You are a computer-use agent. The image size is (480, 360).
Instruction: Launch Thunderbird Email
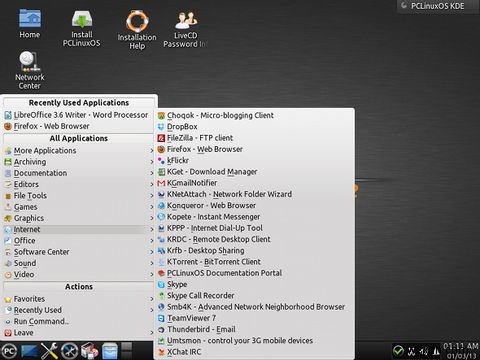pyautogui.click(x=255, y=329)
